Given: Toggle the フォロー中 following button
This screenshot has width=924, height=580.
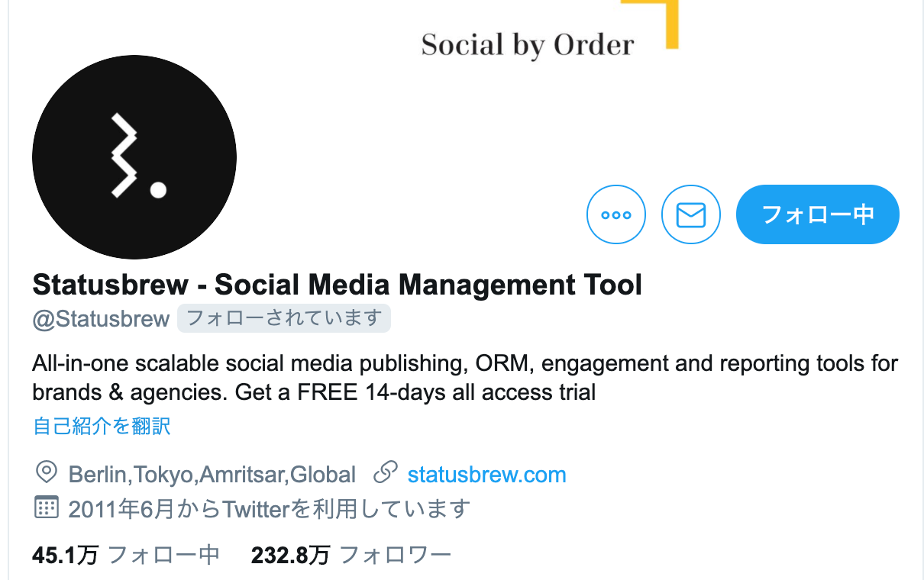Looking at the screenshot, I should pos(818,214).
